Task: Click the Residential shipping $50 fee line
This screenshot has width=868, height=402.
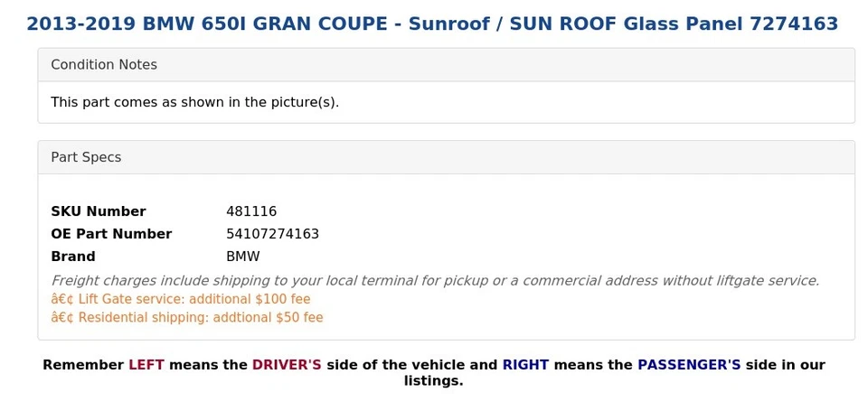Action: (x=187, y=318)
